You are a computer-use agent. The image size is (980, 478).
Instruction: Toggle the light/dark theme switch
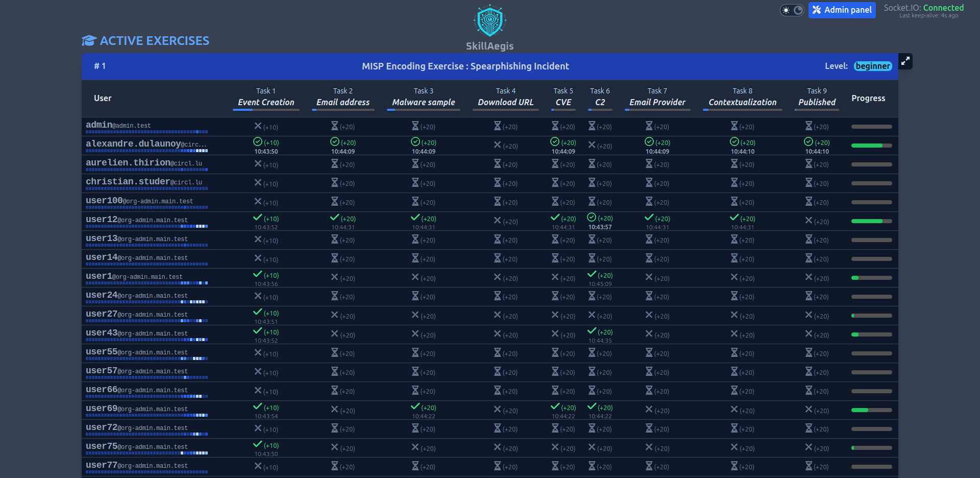[792, 10]
